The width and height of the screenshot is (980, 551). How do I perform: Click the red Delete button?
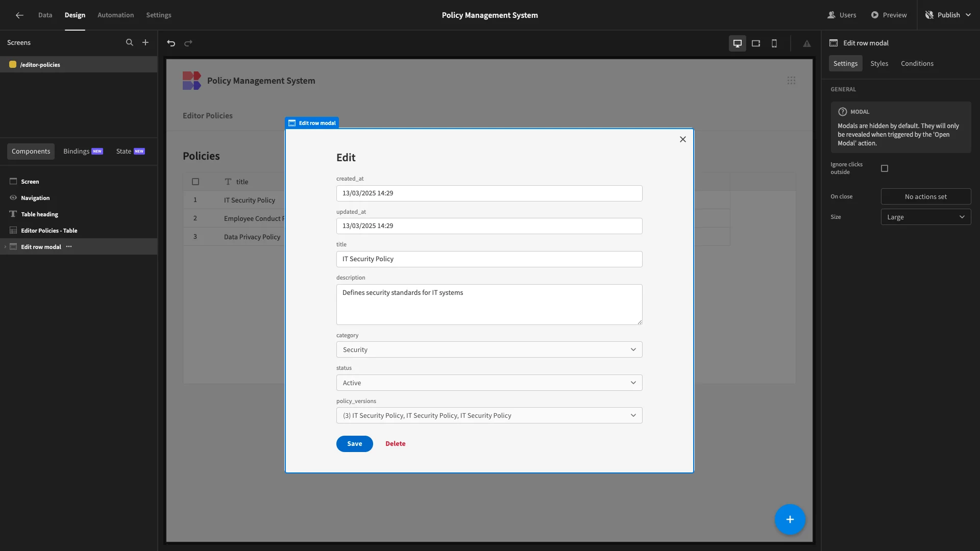click(396, 444)
